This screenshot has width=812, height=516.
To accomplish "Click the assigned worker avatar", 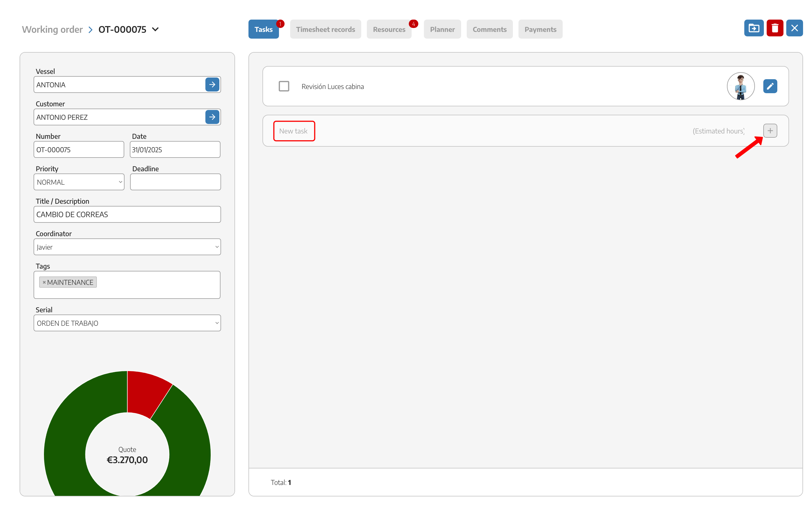I will point(741,86).
